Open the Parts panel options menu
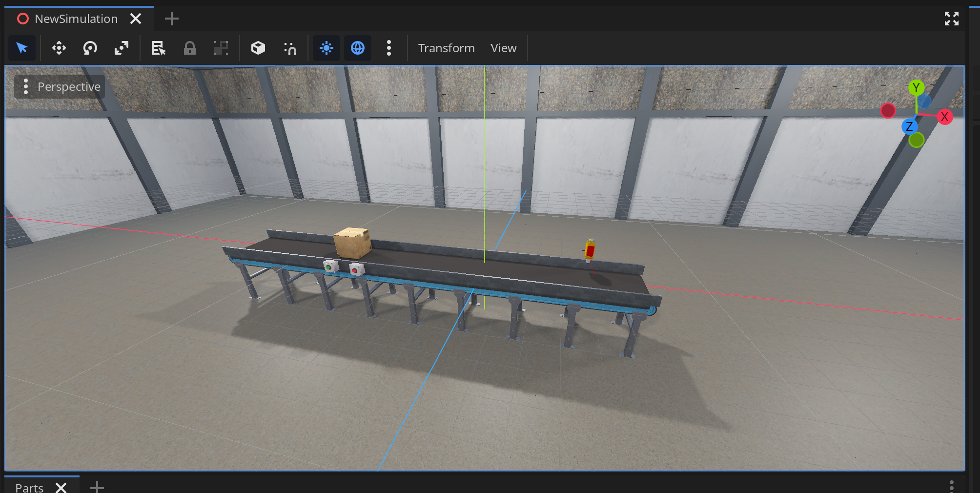 (x=951, y=486)
